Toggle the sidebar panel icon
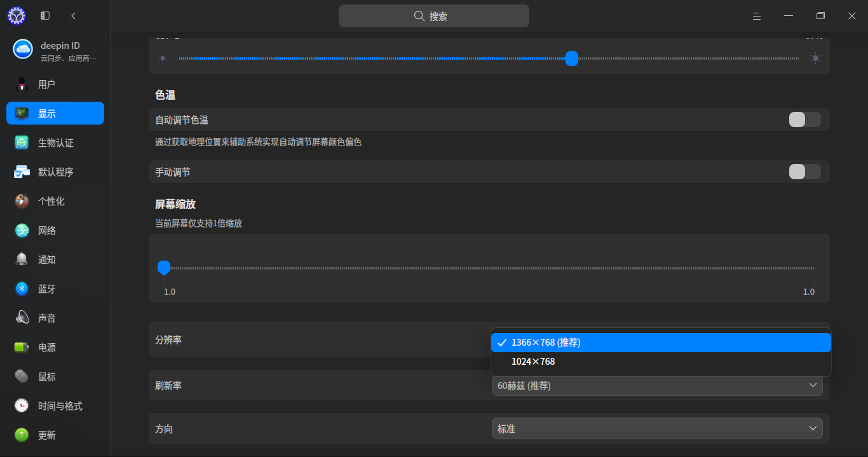This screenshot has height=457, width=868. point(45,16)
